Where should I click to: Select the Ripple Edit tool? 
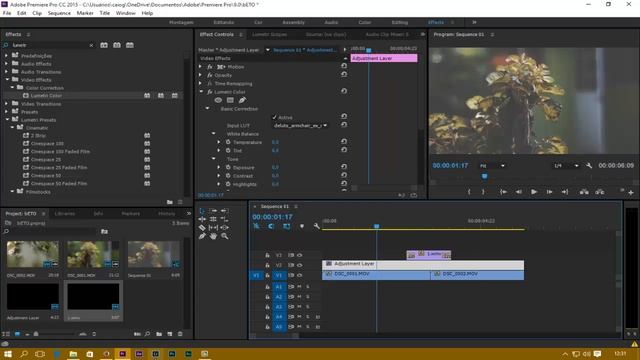(202, 219)
